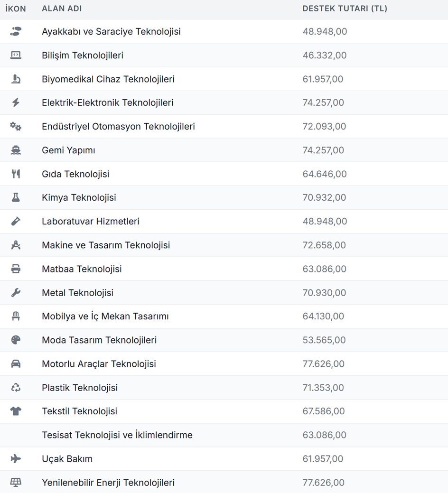Image resolution: width=448 pixels, height=493 pixels.
Task: Click the laptop code icon for Bilişim Teknolojileri
Action: click(x=16, y=56)
